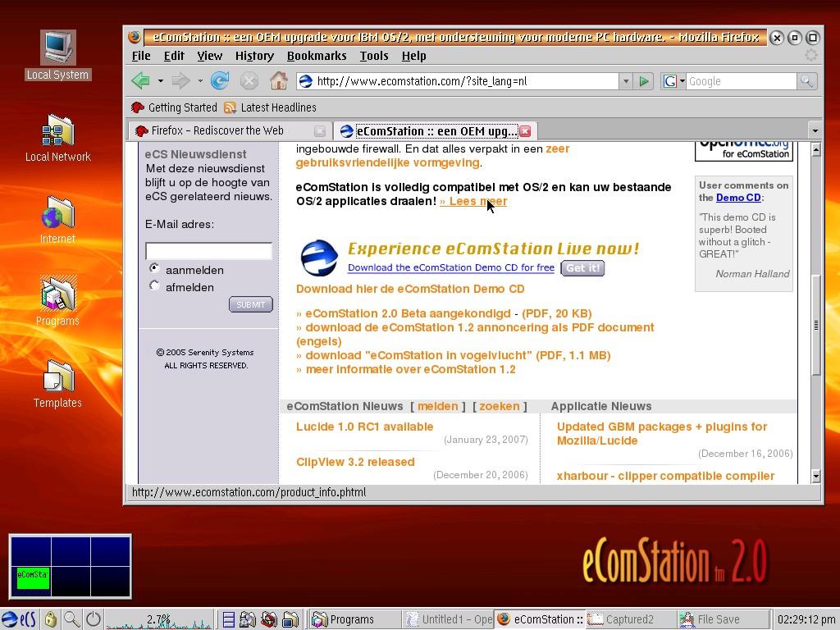Open the Internet folder desktop icon
This screenshot has height=630, width=840.
tap(58, 220)
